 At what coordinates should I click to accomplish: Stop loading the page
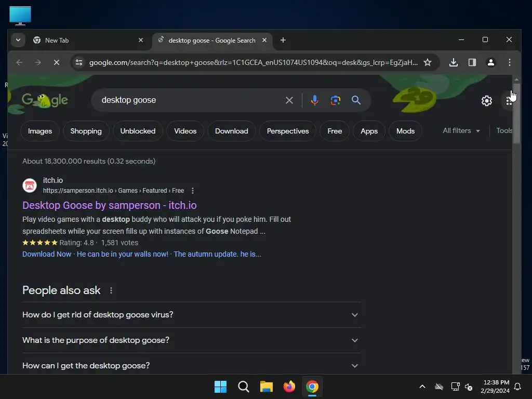point(57,62)
